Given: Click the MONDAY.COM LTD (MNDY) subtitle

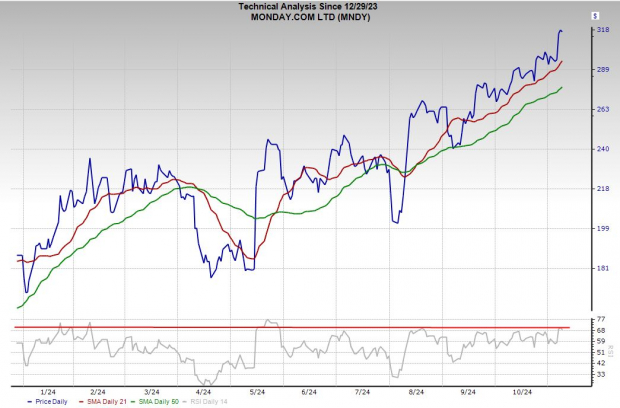Looking at the screenshot, I should (310, 17).
